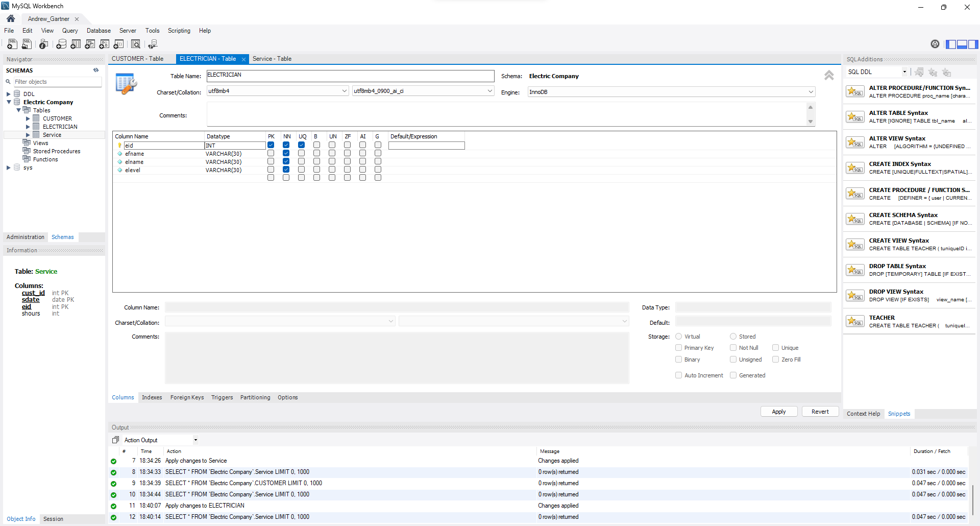Toggle the Auto Increment checkbox
The width and height of the screenshot is (980, 526).
(x=679, y=375)
